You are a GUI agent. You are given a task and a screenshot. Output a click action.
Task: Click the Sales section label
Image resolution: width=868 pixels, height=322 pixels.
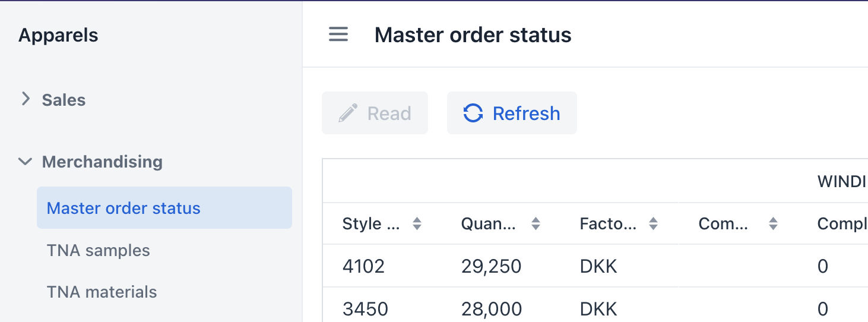tap(64, 100)
